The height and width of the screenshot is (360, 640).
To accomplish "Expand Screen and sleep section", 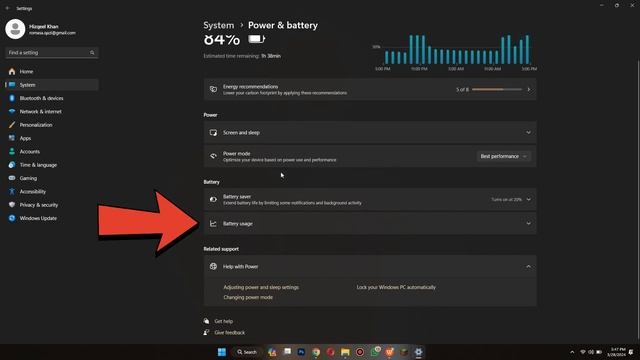I will tap(370, 133).
